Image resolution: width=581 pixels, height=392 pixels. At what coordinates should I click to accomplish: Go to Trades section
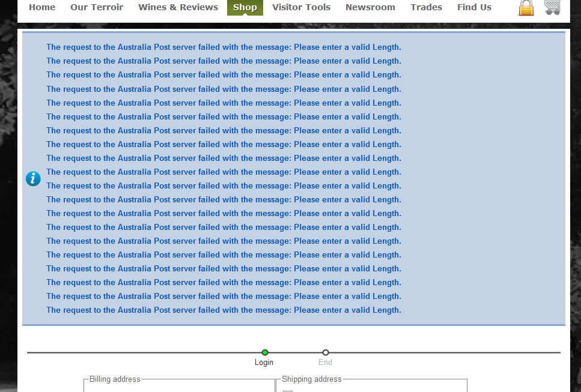click(426, 7)
